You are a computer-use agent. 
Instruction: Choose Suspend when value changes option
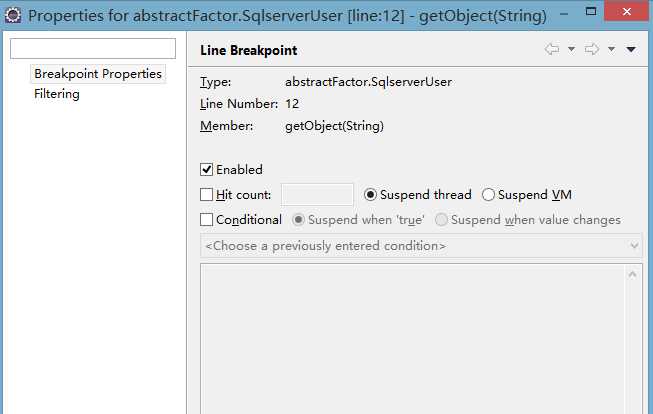coord(441,219)
